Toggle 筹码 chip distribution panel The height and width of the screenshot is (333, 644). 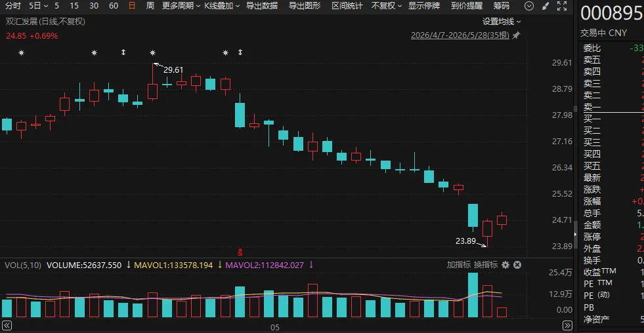(501, 6)
